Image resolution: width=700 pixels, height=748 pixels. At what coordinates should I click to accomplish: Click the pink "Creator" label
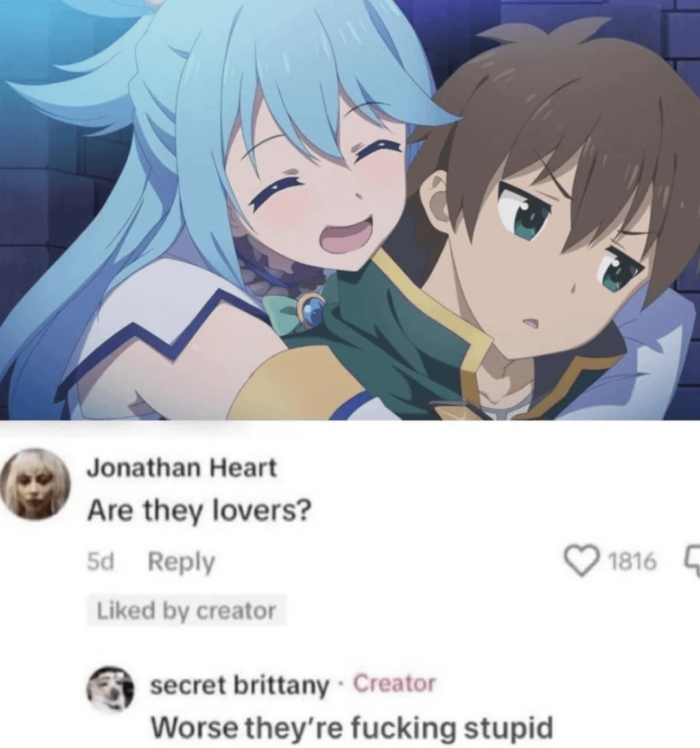tap(394, 684)
